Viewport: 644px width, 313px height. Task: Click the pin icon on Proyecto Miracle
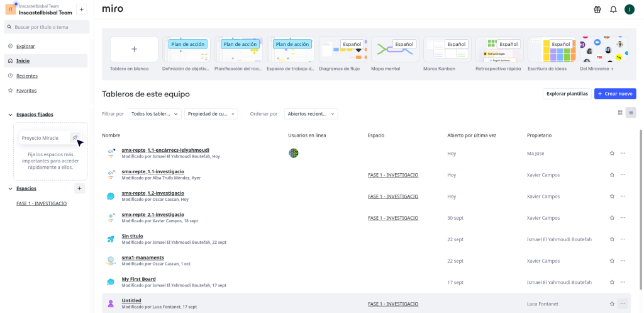pos(75,138)
